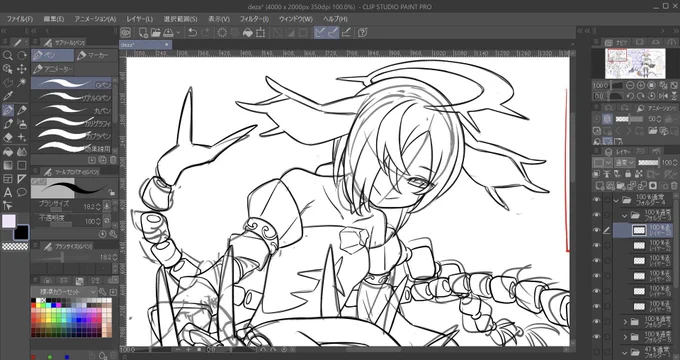The width and height of the screenshot is (680, 360).
Task: Select the Fill bucket tool in toolbox
Action: tap(8, 152)
